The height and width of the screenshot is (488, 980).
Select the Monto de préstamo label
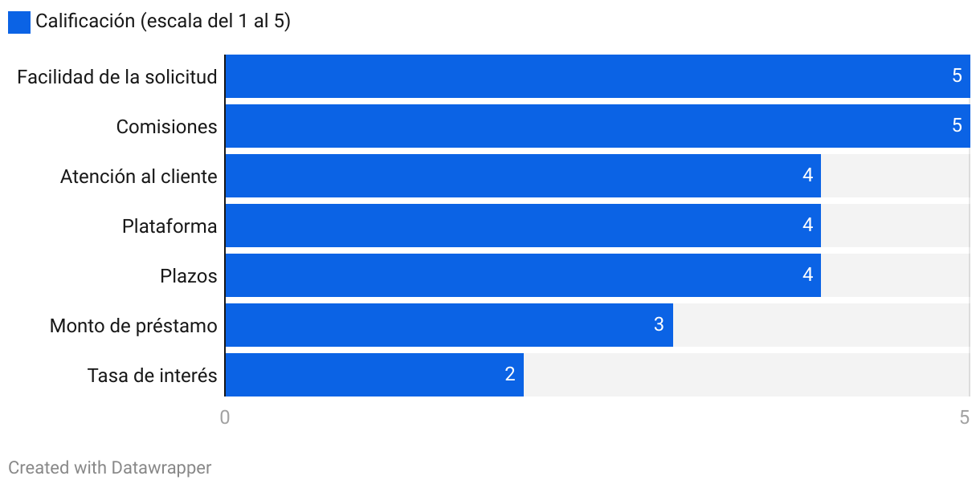coord(133,326)
